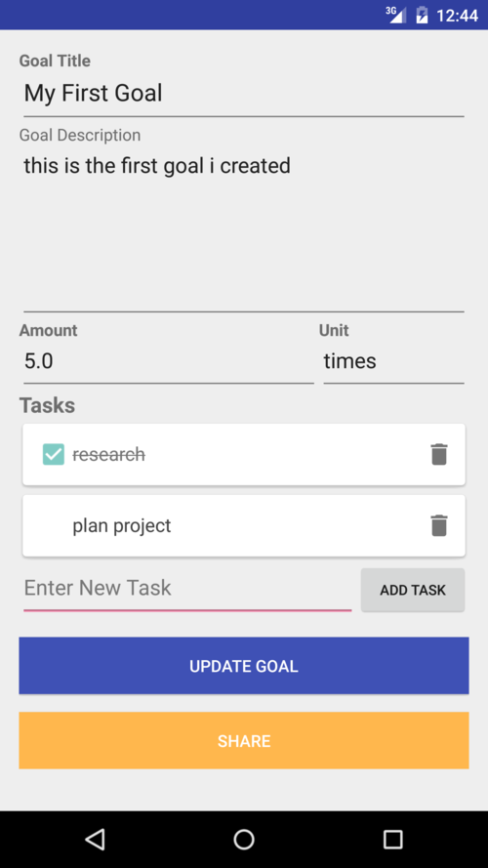Delete the plan project task
Screen dimensions: 488x868
click(x=439, y=525)
